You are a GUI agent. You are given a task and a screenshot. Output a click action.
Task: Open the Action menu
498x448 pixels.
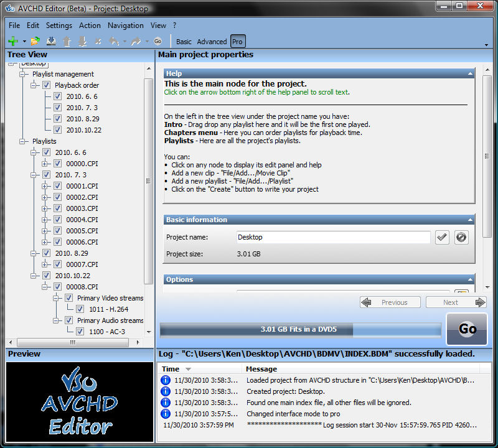point(90,26)
